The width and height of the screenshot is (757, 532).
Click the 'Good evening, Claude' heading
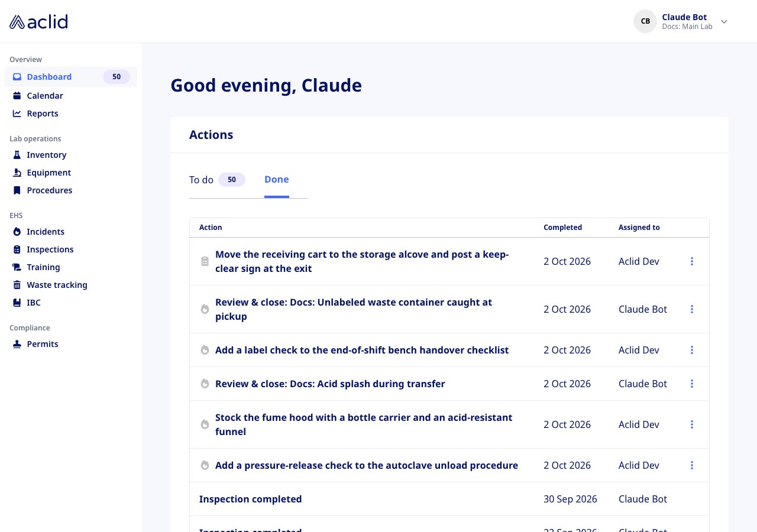pos(266,86)
